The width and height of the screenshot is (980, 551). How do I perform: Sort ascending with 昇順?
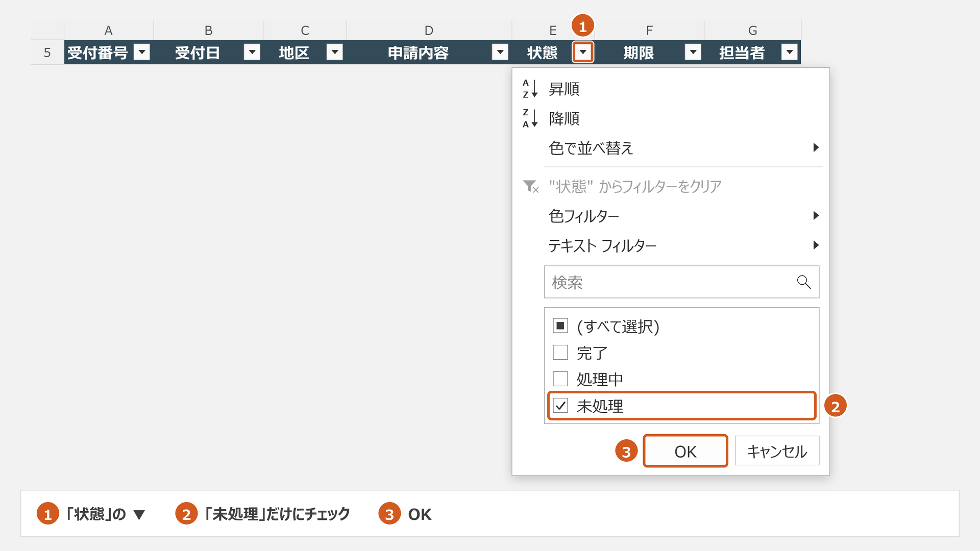click(671, 89)
